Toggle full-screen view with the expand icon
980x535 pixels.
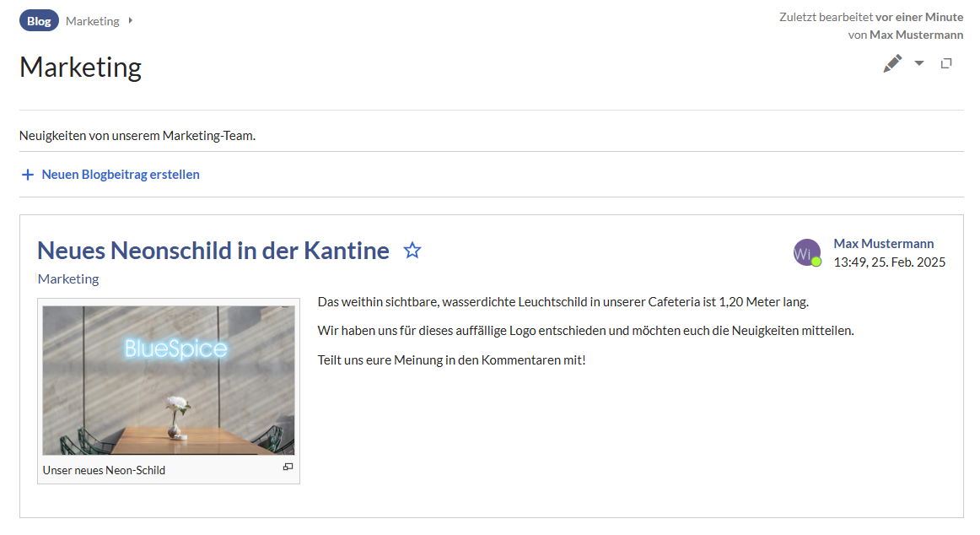pyautogui.click(x=946, y=63)
